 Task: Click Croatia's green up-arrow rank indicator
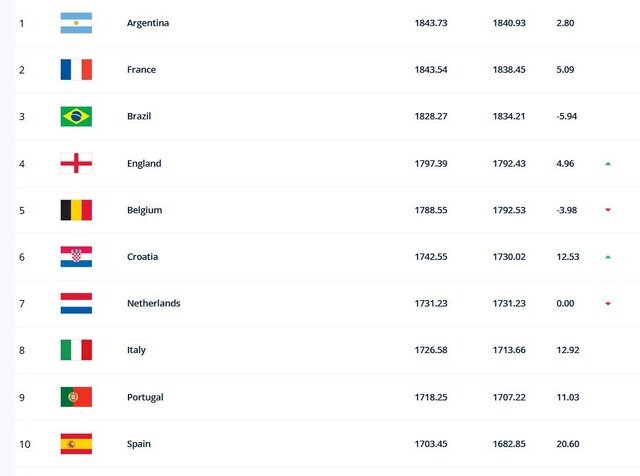point(607,257)
